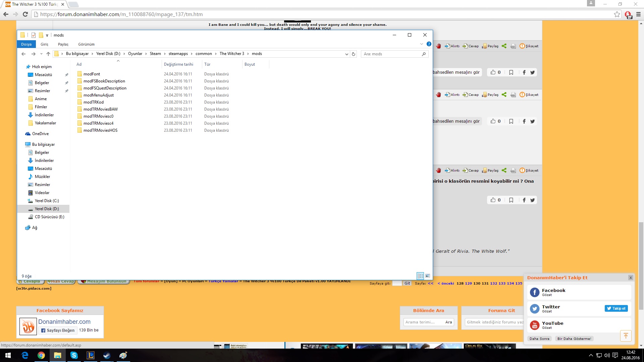Open File Explorer help icon
The width and height of the screenshot is (644, 362).
click(429, 44)
